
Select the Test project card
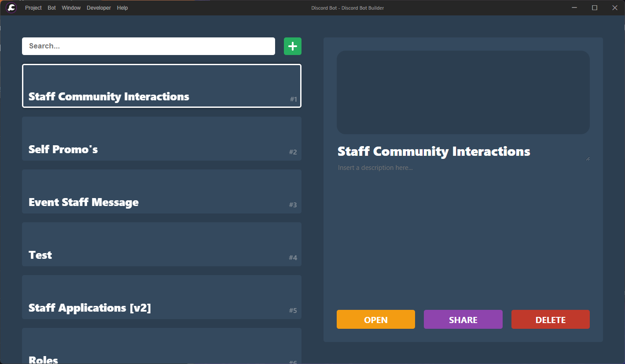pos(162,244)
